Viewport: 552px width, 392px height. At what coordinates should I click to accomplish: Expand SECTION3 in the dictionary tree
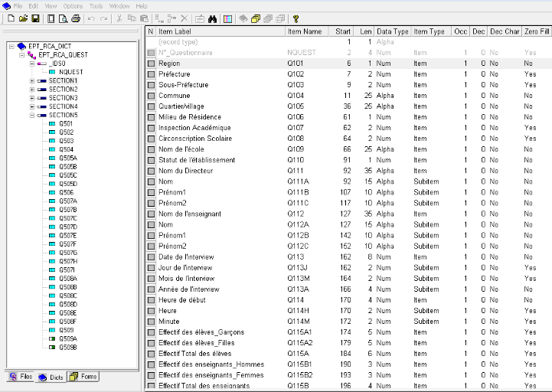click(32, 98)
